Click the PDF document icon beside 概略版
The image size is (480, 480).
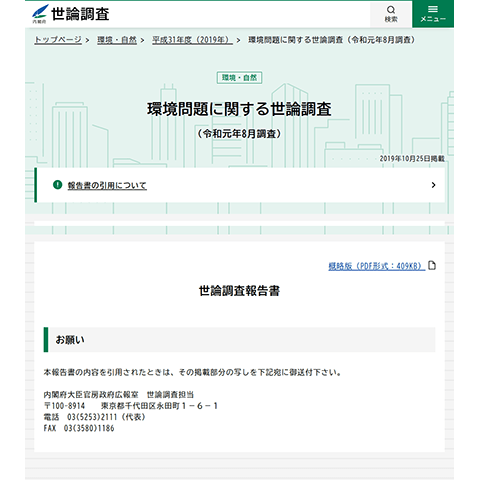pyautogui.click(x=432, y=266)
